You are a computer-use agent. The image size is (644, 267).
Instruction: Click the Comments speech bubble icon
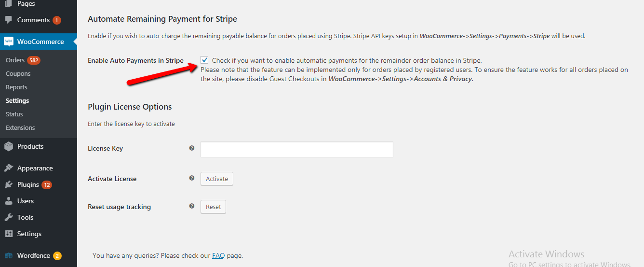tap(9, 20)
